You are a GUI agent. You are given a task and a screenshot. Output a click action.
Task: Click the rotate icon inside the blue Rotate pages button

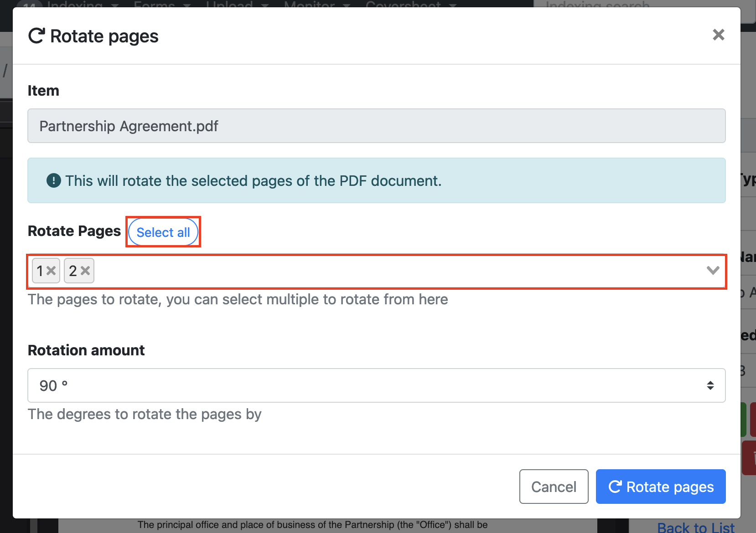pos(615,487)
